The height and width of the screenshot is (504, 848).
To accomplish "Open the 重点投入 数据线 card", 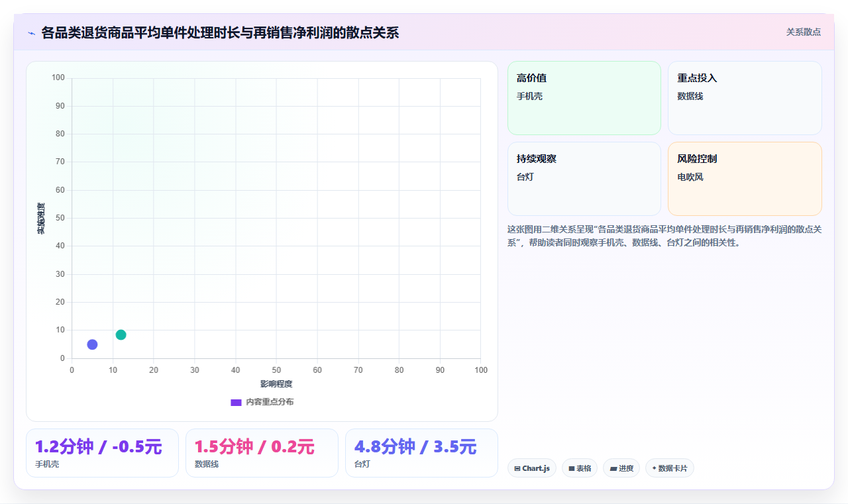I will [745, 98].
